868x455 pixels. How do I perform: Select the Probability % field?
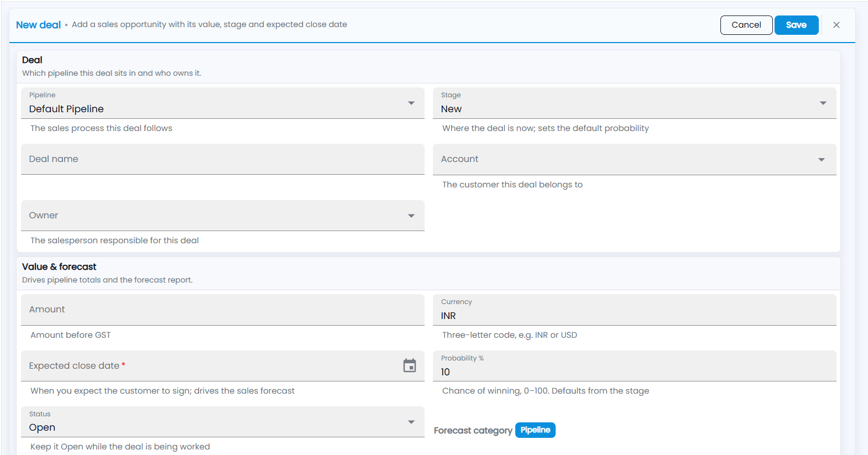635,366
